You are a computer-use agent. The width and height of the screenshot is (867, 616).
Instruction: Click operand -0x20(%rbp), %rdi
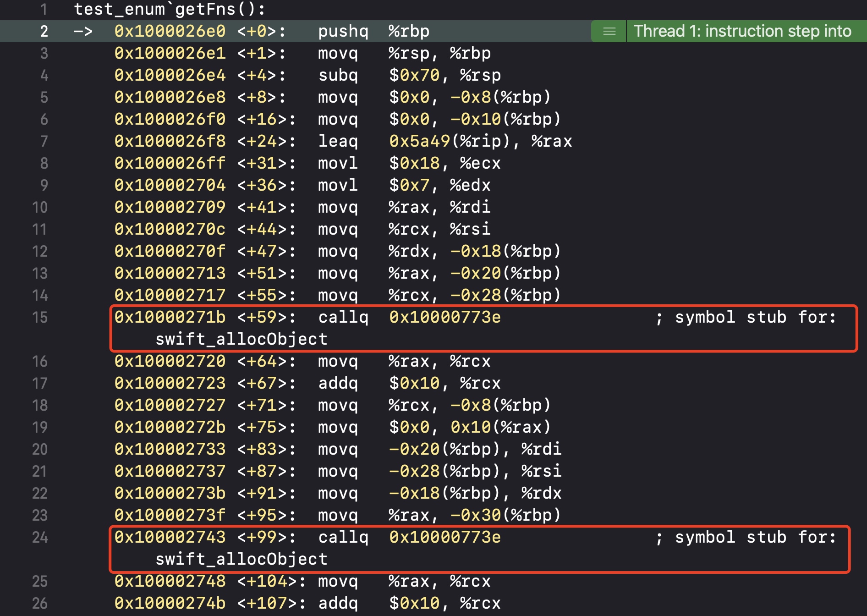click(x=475, y=449)
